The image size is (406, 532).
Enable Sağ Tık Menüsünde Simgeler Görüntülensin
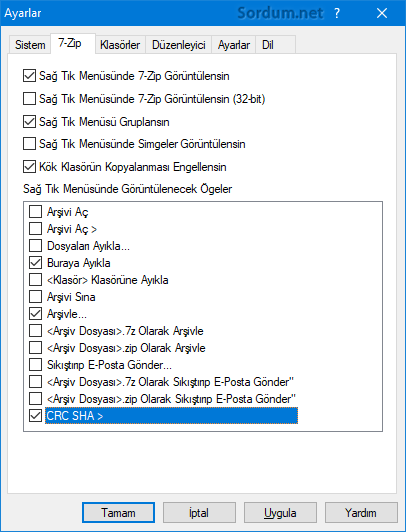pos(29,144)
